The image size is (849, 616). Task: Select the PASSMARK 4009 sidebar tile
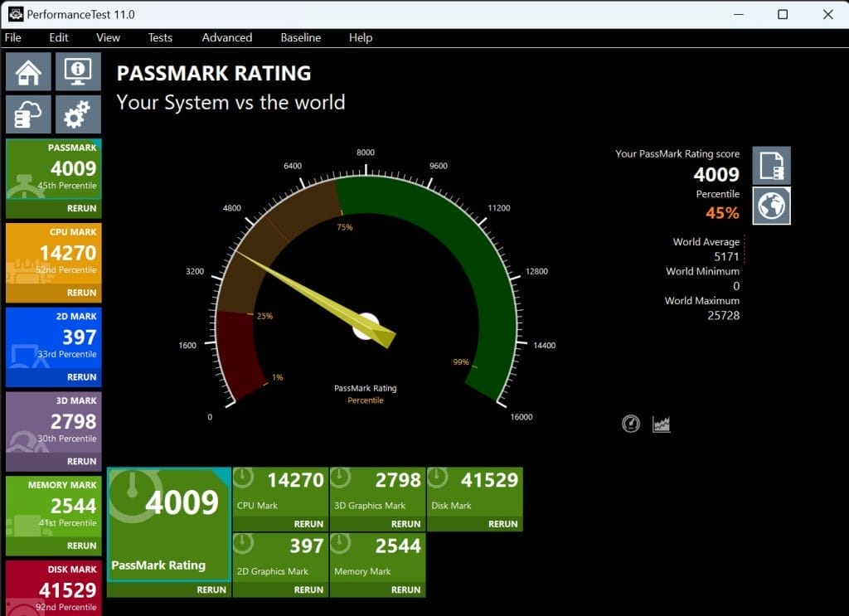pyautogui.click(x=54, y=169)
